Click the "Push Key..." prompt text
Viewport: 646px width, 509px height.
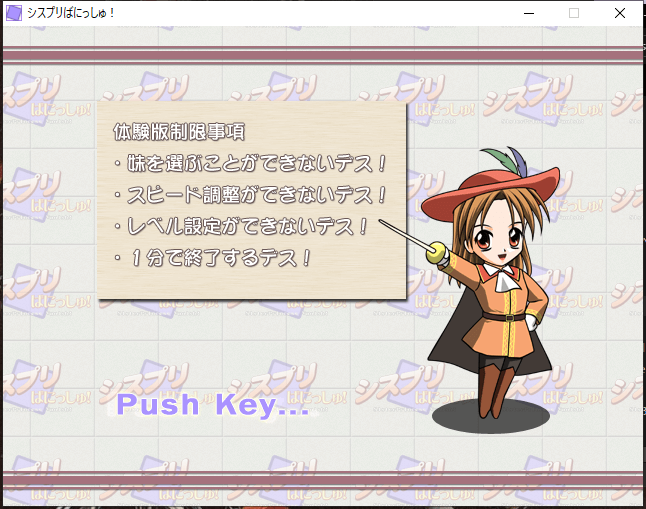pos(213,405)
